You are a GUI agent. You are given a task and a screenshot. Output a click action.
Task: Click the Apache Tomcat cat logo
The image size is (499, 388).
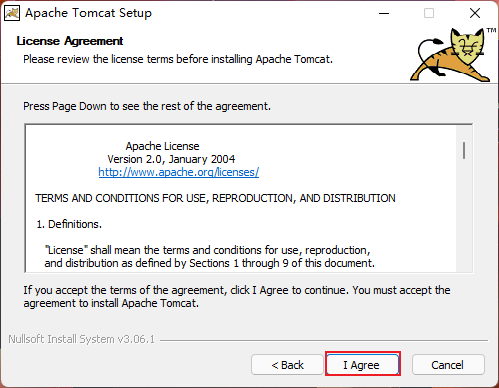450,55
